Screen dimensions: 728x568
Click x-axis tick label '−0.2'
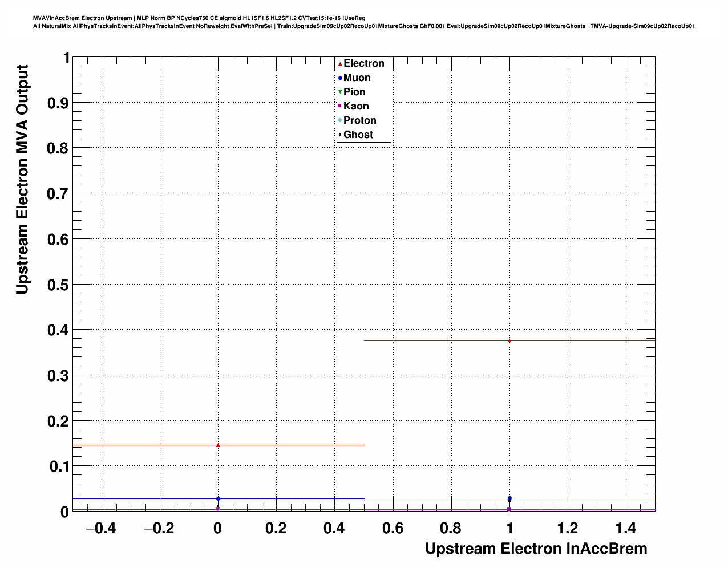pyautogui.click(x=159, y=529)
